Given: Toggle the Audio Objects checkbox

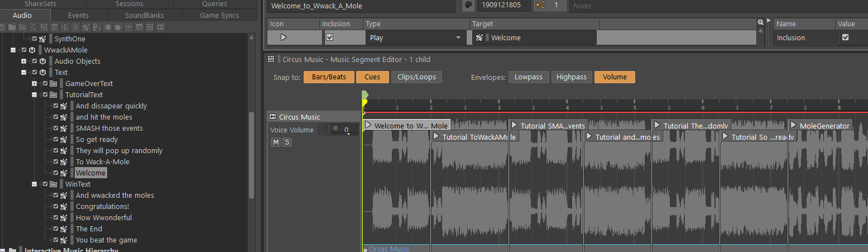Looking at the screenshot, I should (35, 61).
